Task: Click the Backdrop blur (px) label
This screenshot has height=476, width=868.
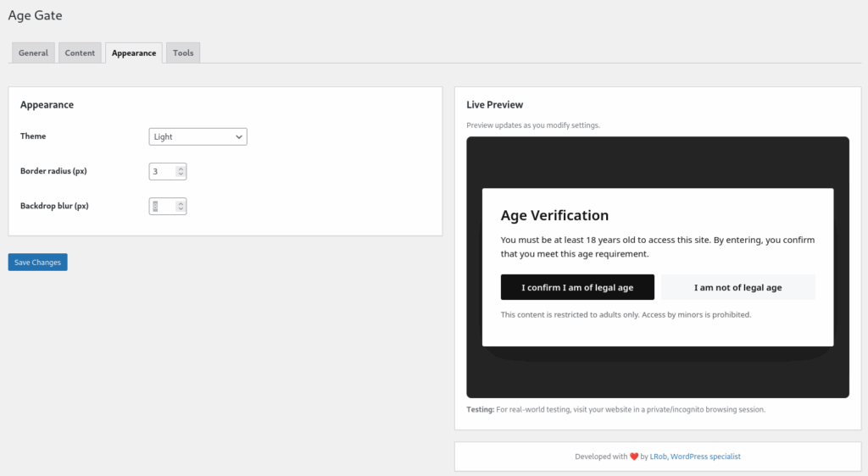Action: point(54,206)
